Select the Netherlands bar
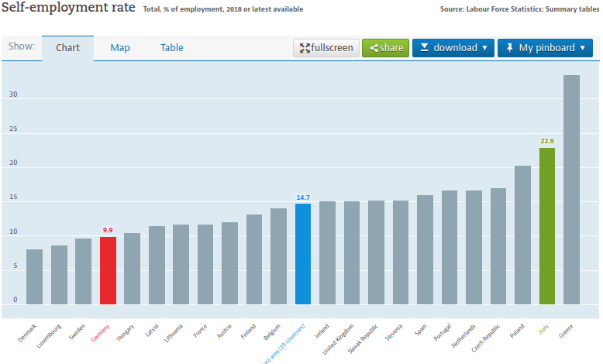Image resolution: width=603 pixels, height=364 pixels. coord(474,248)
